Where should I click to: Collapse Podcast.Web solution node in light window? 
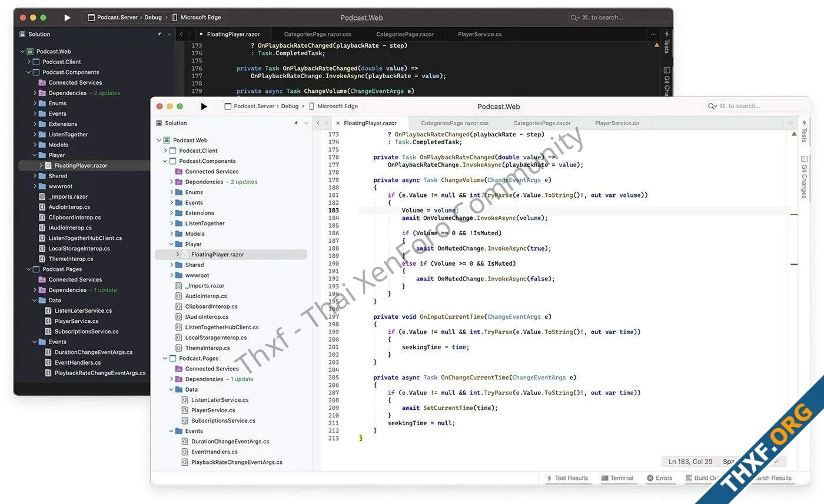(x=159, y=141)
